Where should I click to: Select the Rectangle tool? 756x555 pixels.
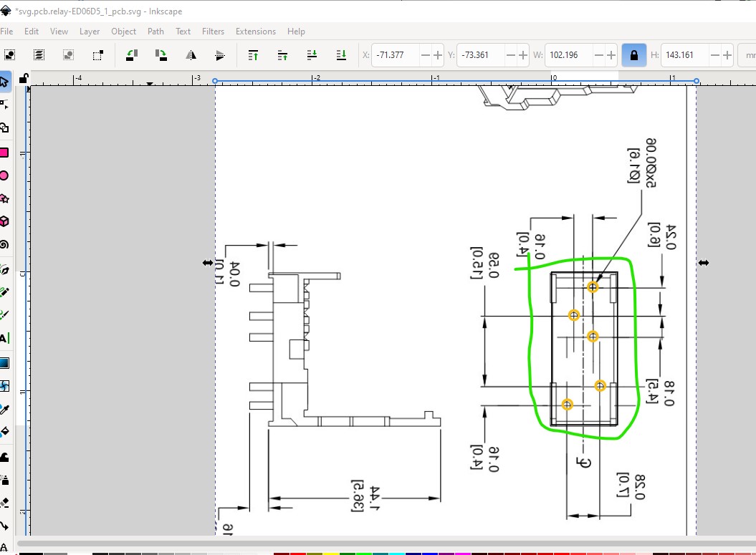coord(4,153)
